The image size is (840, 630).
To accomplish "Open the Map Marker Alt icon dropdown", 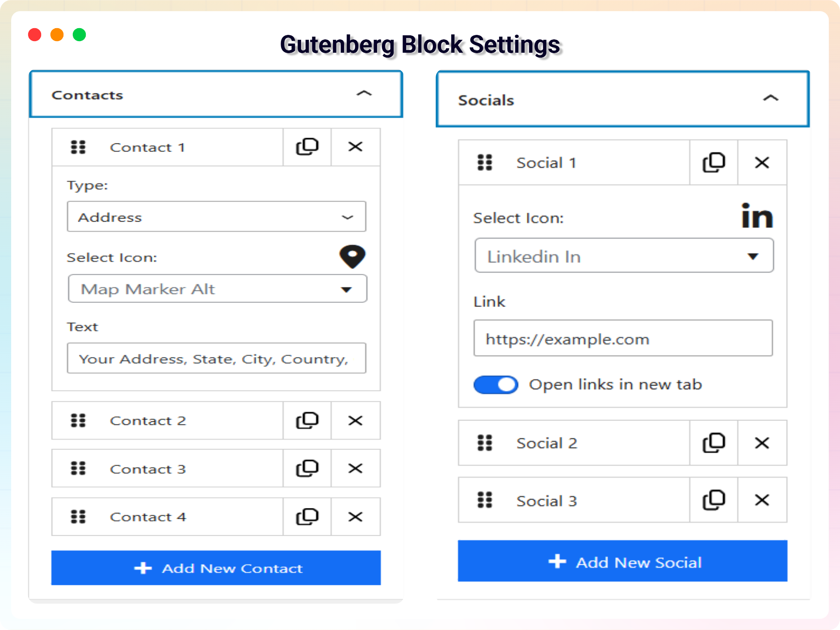I will pos(217,289).
